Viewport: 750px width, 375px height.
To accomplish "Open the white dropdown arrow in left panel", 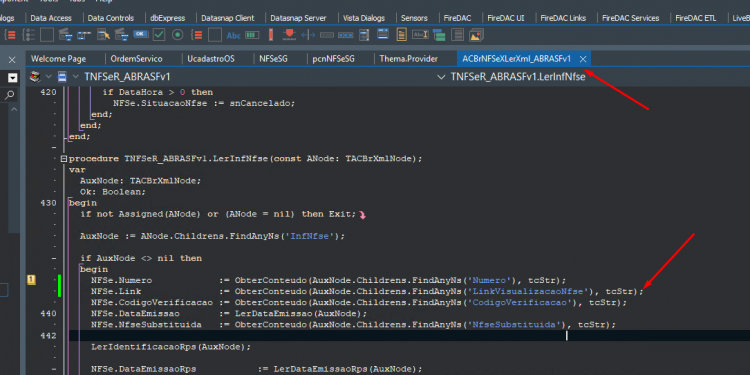I will coord(13,78).
